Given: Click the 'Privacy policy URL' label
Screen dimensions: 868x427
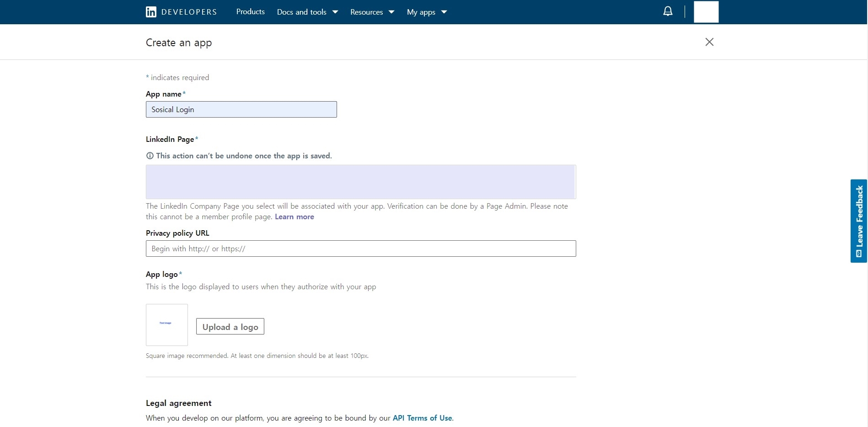Looking at the screenshot, I should click(177, 233).
